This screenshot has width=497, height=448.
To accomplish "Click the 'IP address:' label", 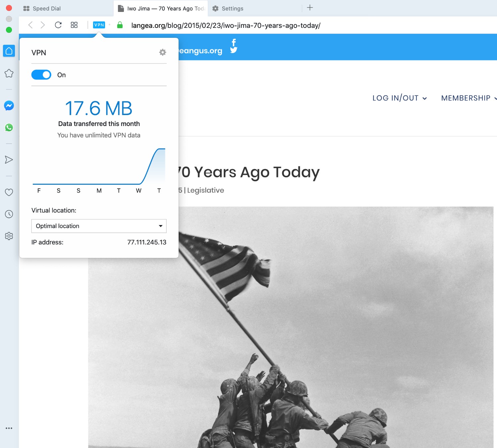I will [47, 242].
